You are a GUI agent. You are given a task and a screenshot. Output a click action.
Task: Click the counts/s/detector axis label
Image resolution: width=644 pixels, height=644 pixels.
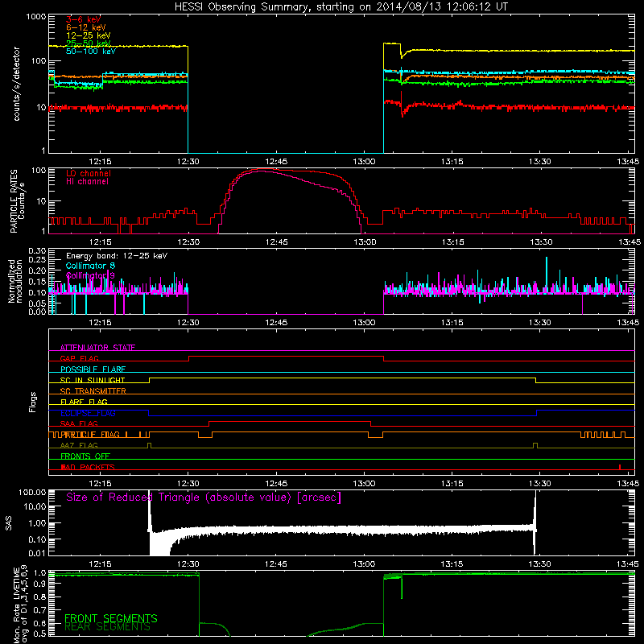tap(16, 84)
